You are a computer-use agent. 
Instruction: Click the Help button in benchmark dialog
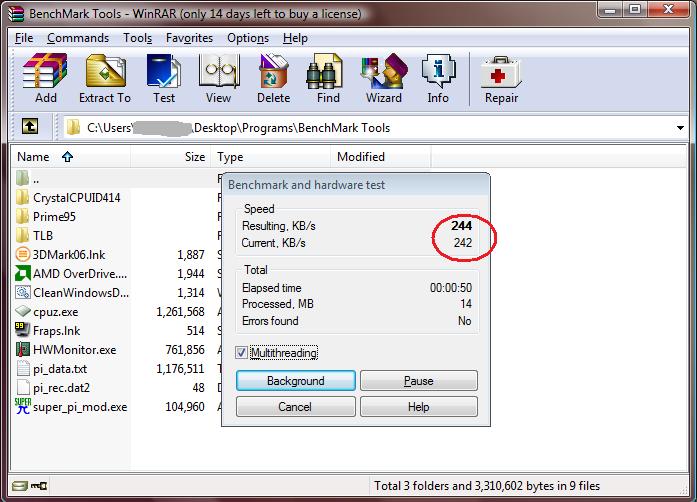tap(419, 406)
